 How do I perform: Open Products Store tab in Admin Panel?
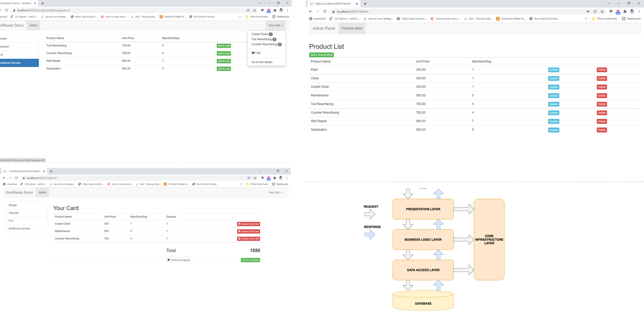352,28
